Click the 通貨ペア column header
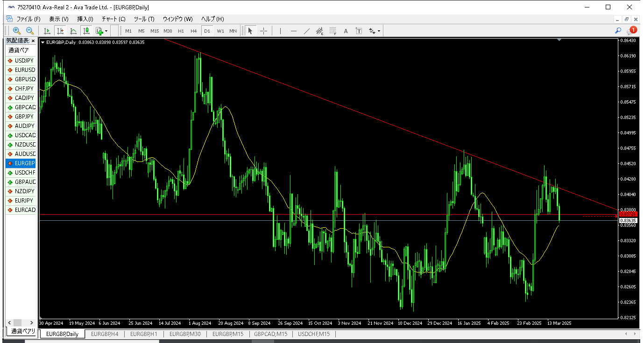 tap(21, 50)
